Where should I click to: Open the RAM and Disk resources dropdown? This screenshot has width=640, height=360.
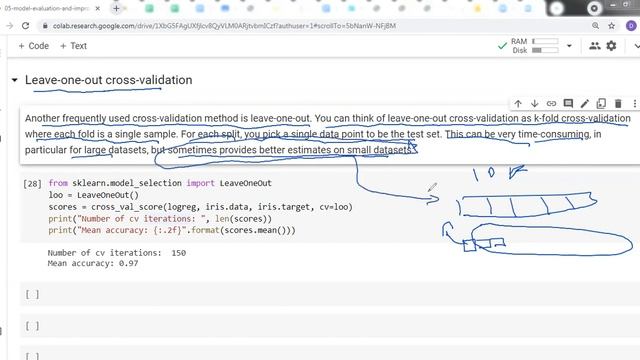(569, 46)
